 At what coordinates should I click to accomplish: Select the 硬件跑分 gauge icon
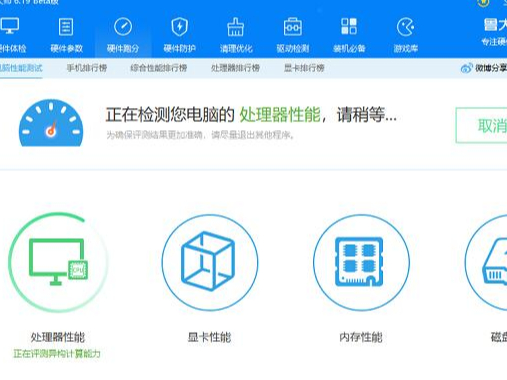[x=123, y=27]
